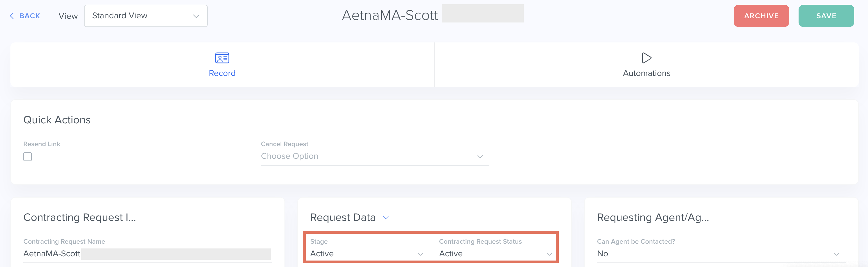Click the Requesting Agent section heading
868x267 pixels.
coord(653,218)
